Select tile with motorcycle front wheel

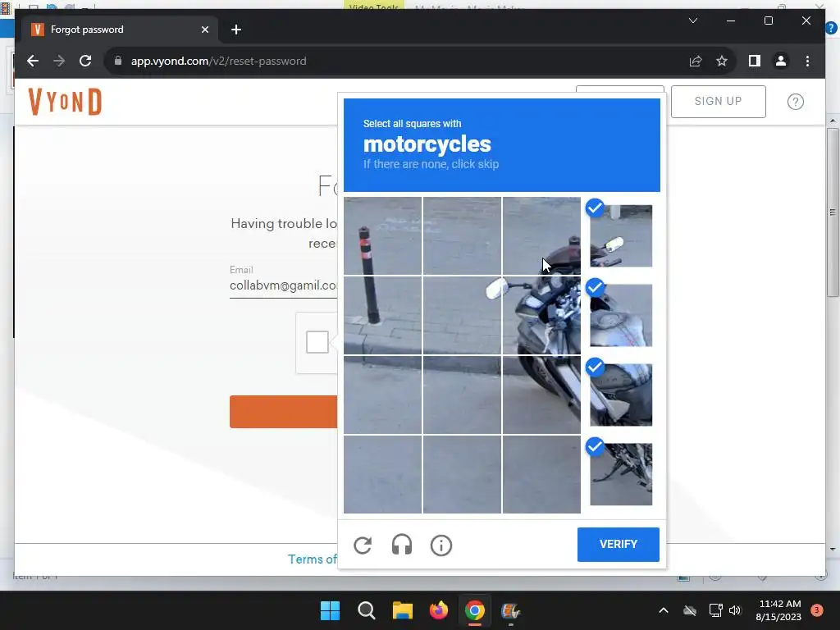pyautogui.click(x=541, y=395)
